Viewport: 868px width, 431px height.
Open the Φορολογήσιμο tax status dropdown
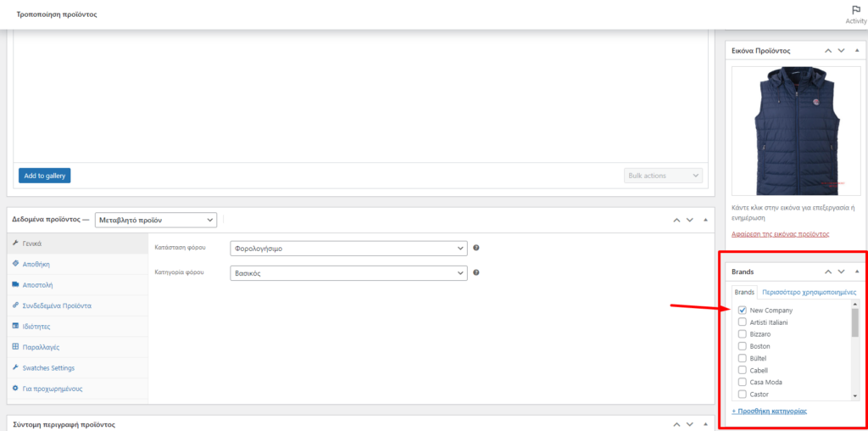click(348, 248)
